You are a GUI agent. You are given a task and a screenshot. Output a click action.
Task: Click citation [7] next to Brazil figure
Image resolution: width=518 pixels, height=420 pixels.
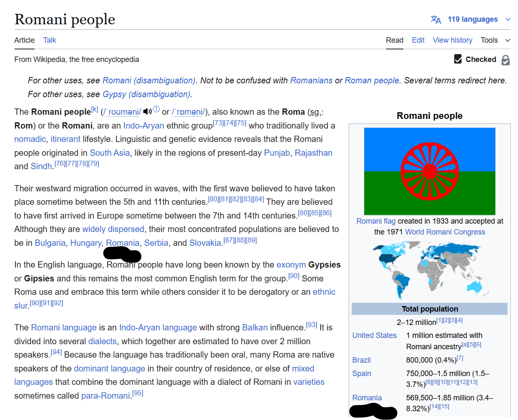click(460, 358)
